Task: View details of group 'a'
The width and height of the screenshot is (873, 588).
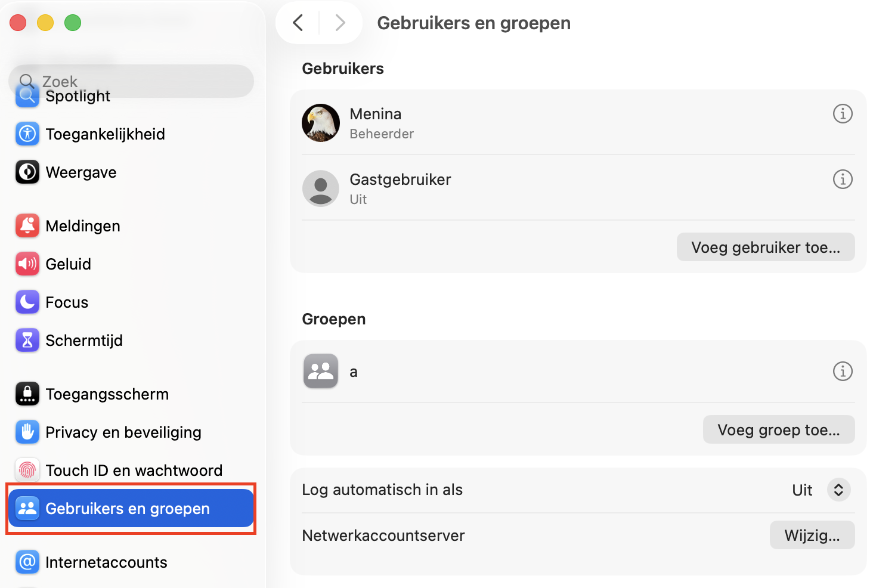Action: pos(843,371)
